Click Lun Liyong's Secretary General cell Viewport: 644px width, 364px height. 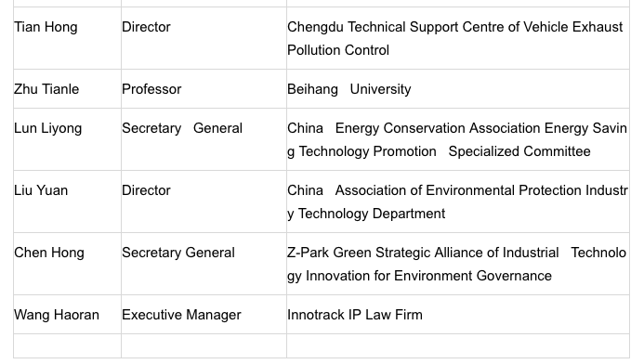[x=204, y=139]
